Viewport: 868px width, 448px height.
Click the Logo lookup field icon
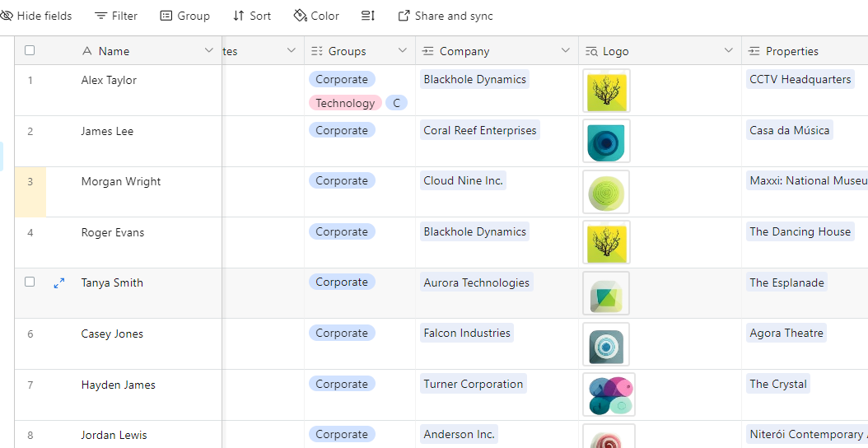tap(590, 51)
